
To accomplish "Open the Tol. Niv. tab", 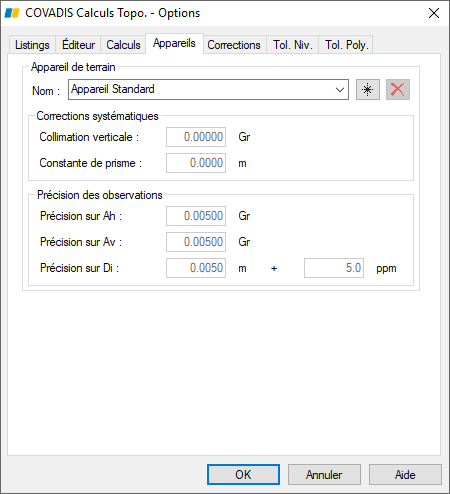I will 293,45.
